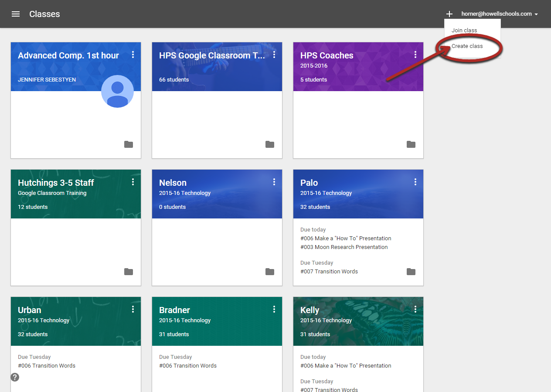
Task: Click the Classes page title
Action: [x=44, y=14]
